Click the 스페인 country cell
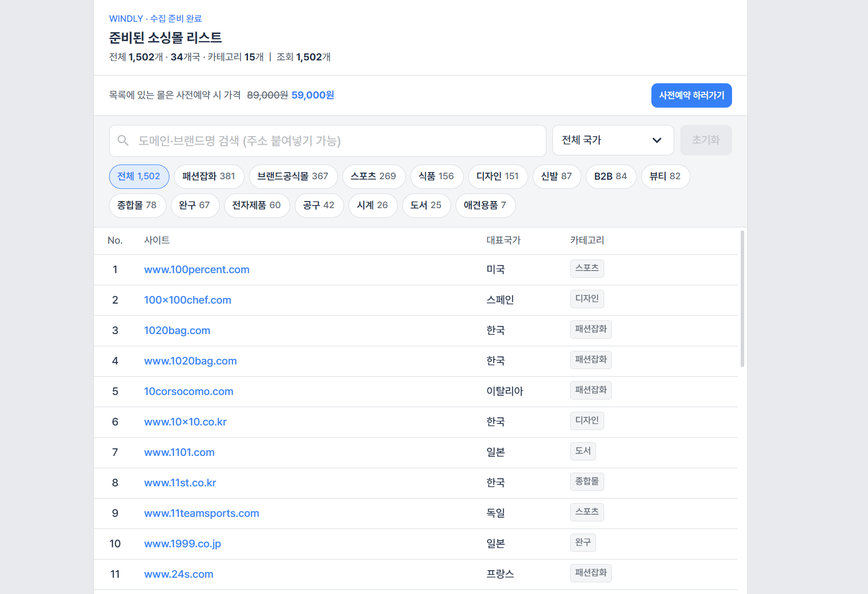Image resolution: width=868 pixels, height=594 pixels. pos(500,300)
